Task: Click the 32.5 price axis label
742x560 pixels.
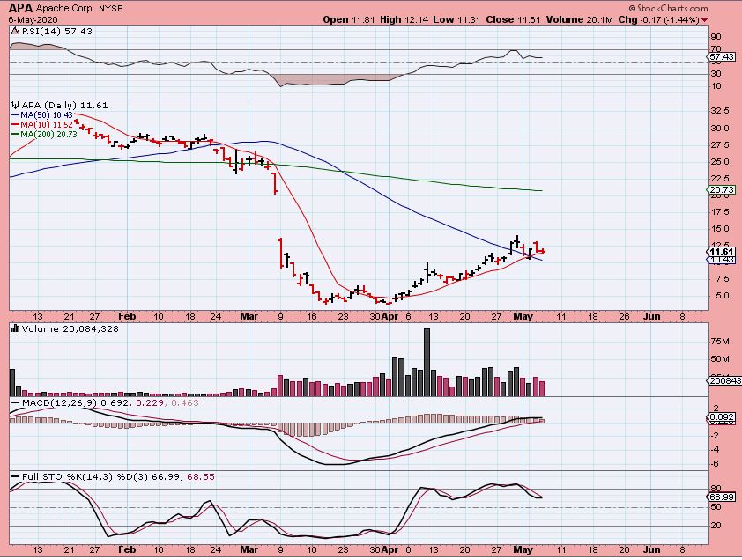Action: click(720, 111)
